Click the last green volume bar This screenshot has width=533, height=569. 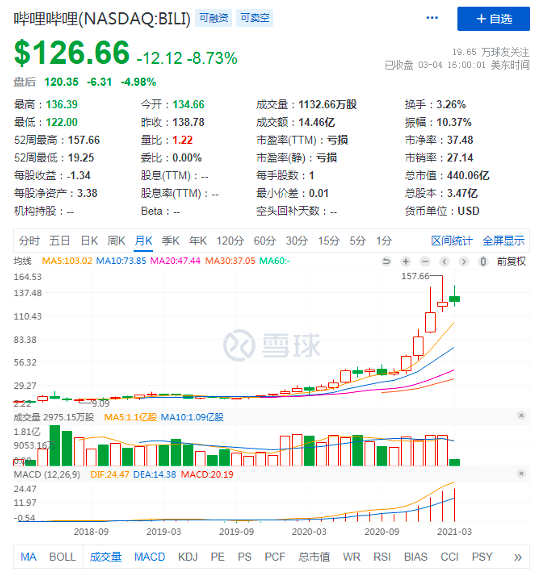coord(454,462)
